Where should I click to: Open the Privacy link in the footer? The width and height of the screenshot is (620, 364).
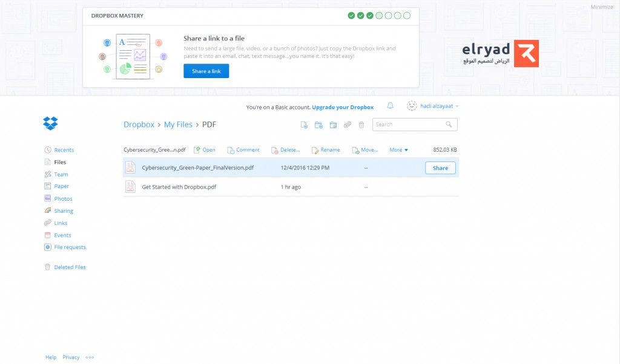click(71, 357)
